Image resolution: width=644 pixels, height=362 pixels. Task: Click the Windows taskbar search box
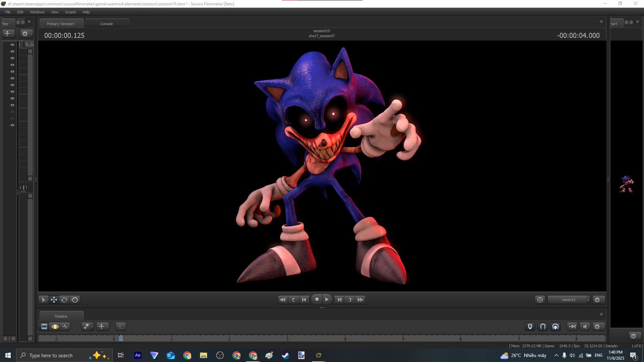point(64,355)
